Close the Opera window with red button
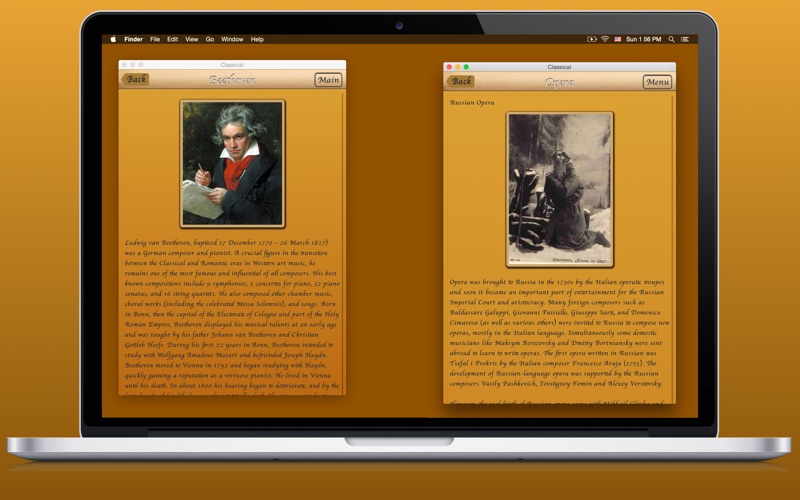Image resolution: width=800 pixels, height=500 pixels. tap(449, 67)
